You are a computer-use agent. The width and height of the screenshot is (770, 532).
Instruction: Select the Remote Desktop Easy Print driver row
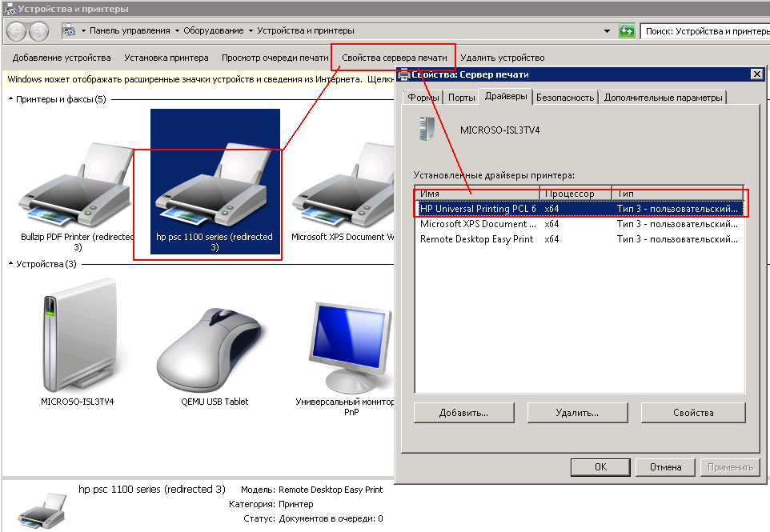tap(580, 239)
